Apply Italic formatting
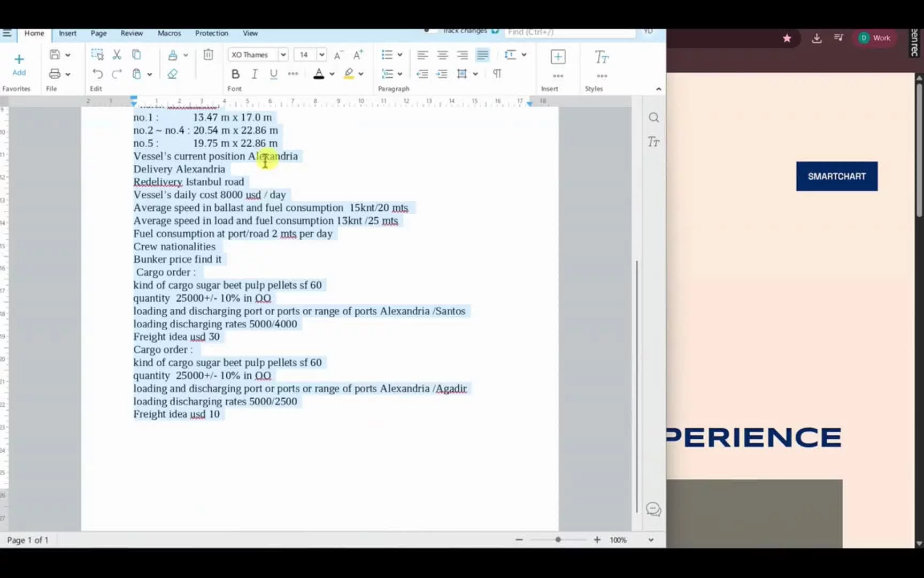 (x=255, y=74)
